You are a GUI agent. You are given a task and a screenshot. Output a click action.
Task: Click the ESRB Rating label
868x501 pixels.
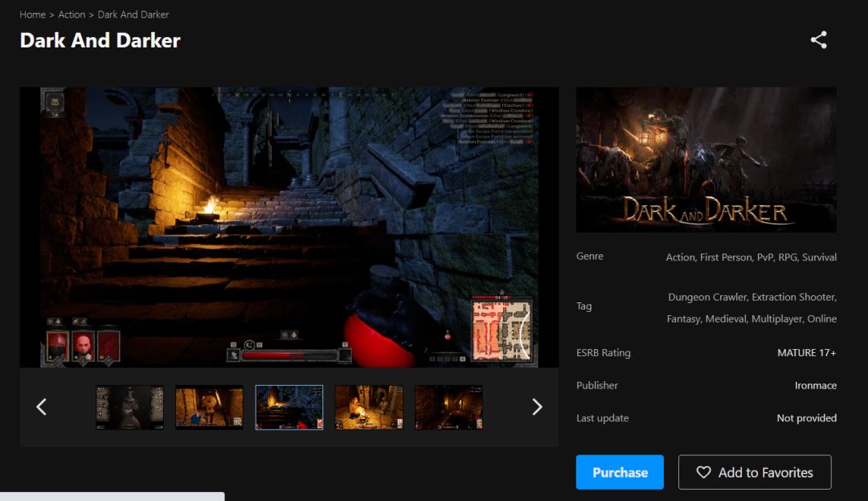coord(604,353)
